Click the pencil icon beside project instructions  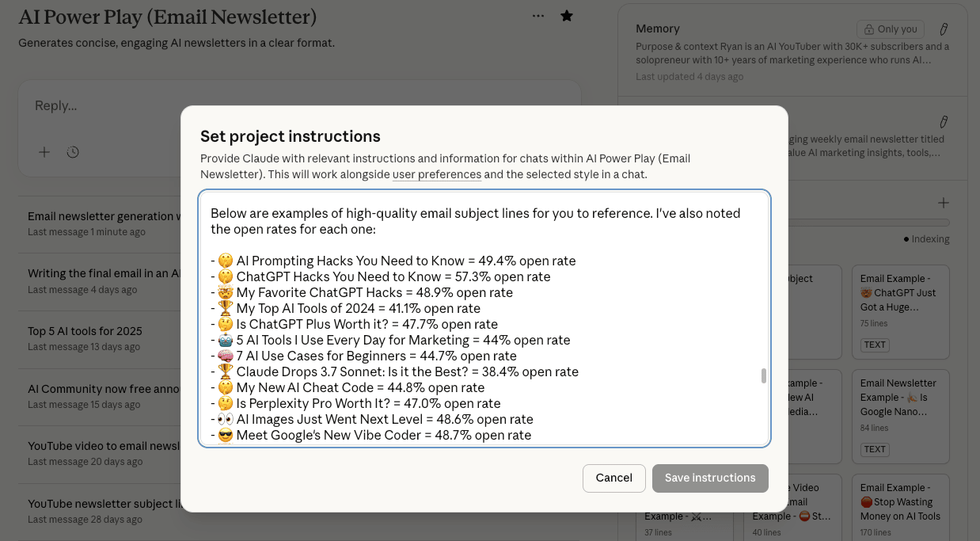click(944, 122)
